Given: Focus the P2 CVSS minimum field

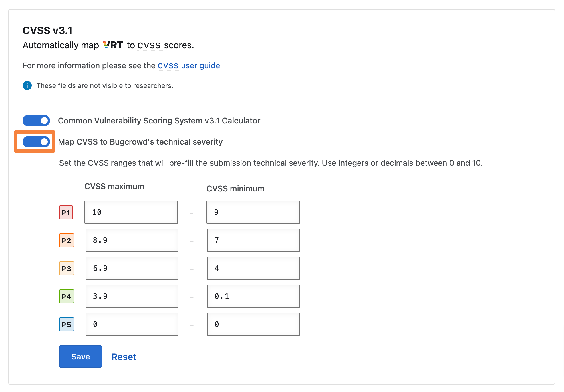Looking at the screenshot, I should click(253, 240).
